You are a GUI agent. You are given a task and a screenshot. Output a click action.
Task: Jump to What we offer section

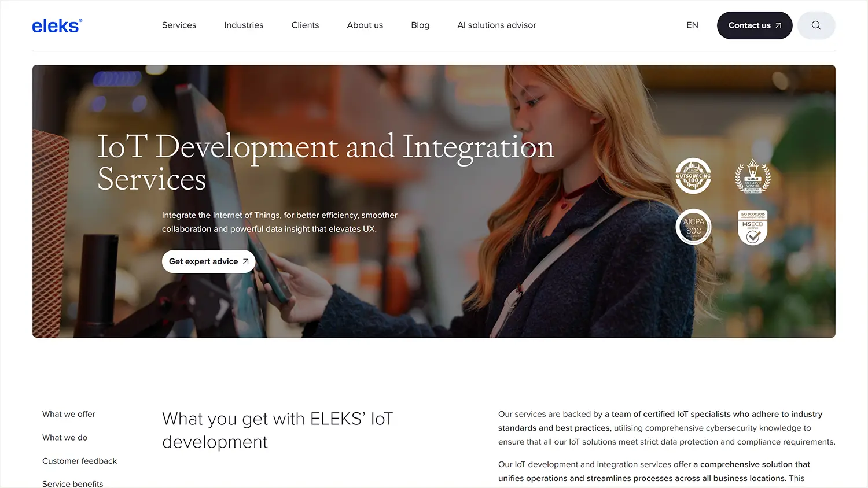[x=69, y=414]
